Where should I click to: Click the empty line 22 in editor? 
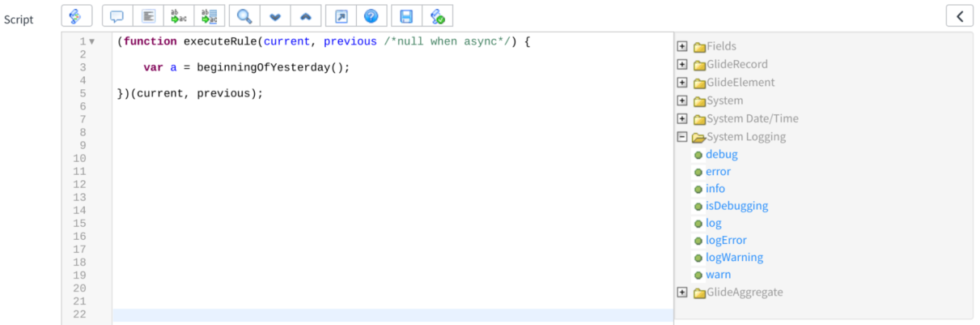(x=392, y=314)
